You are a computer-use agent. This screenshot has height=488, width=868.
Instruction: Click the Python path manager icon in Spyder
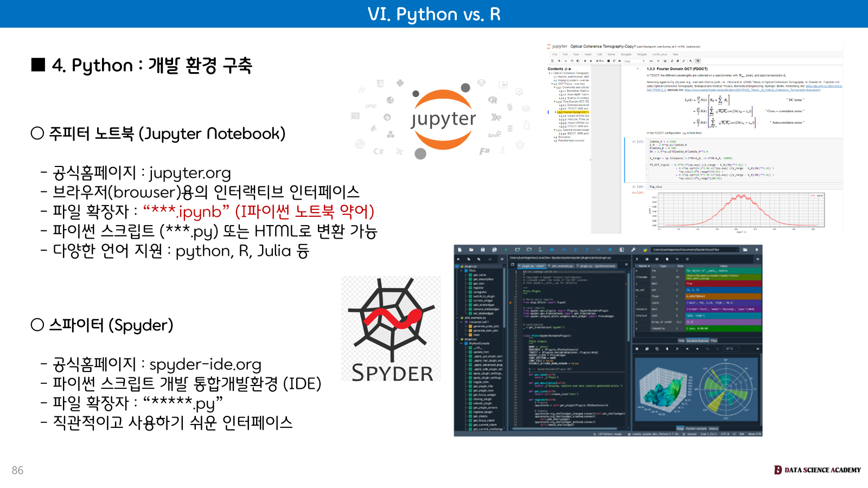click(645, 249)
